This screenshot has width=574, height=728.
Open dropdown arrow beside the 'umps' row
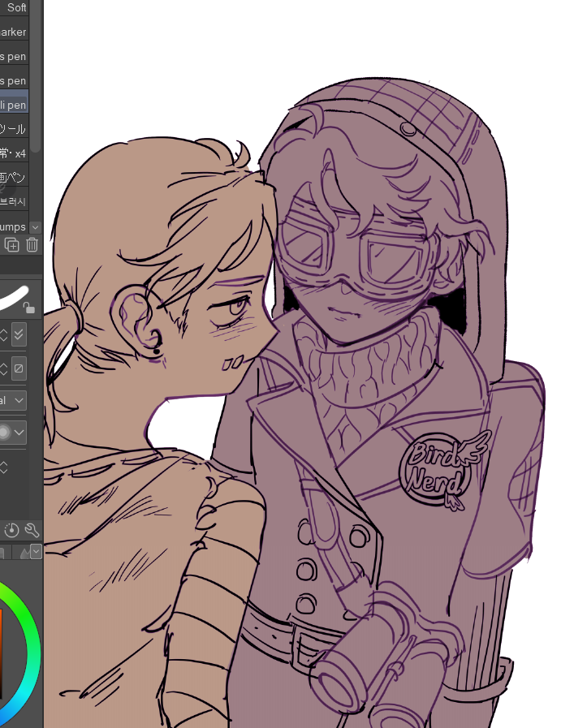[x=35, y=227]
